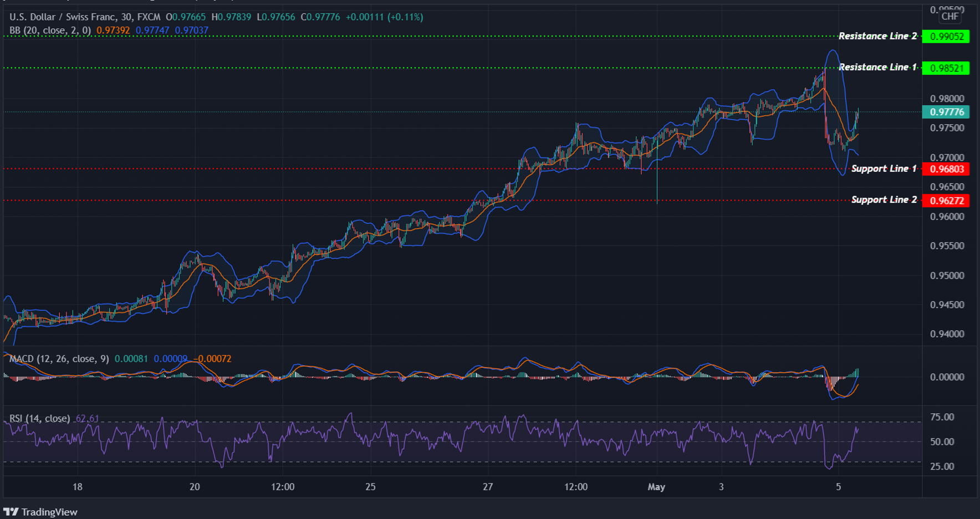980x519 pixels.
Task: Click the Resistance Line 1 price label 0.98521
Action: pos(946,68)
